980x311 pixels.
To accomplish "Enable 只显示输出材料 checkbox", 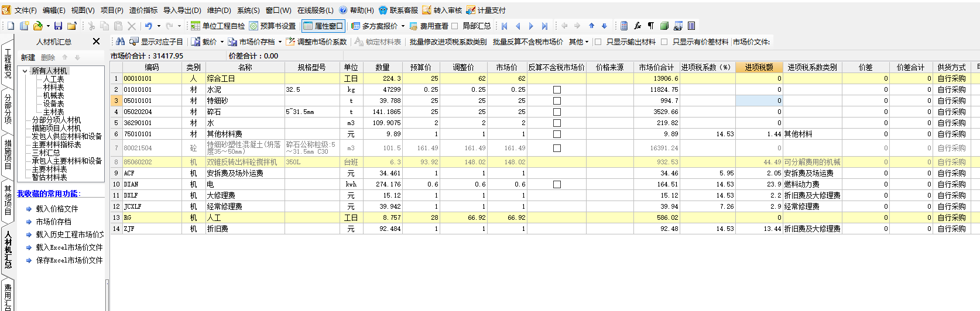I will coord(598,42).
